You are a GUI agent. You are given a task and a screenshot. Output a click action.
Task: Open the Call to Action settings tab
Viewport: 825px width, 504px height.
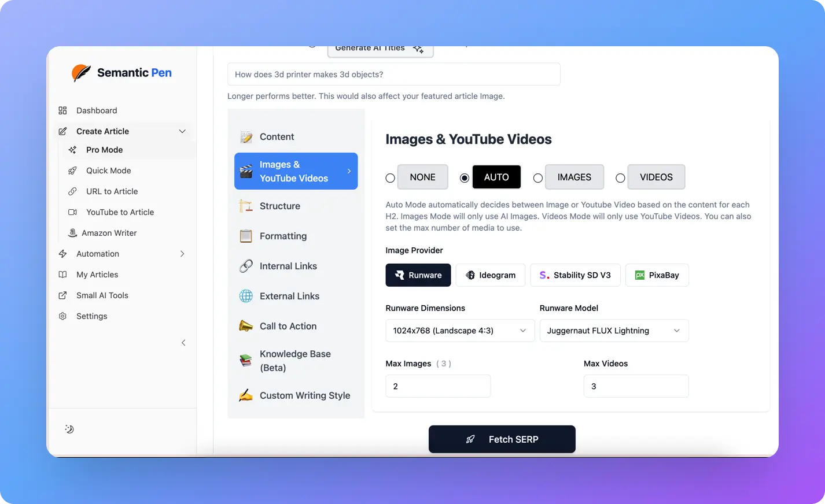point(296,327)
